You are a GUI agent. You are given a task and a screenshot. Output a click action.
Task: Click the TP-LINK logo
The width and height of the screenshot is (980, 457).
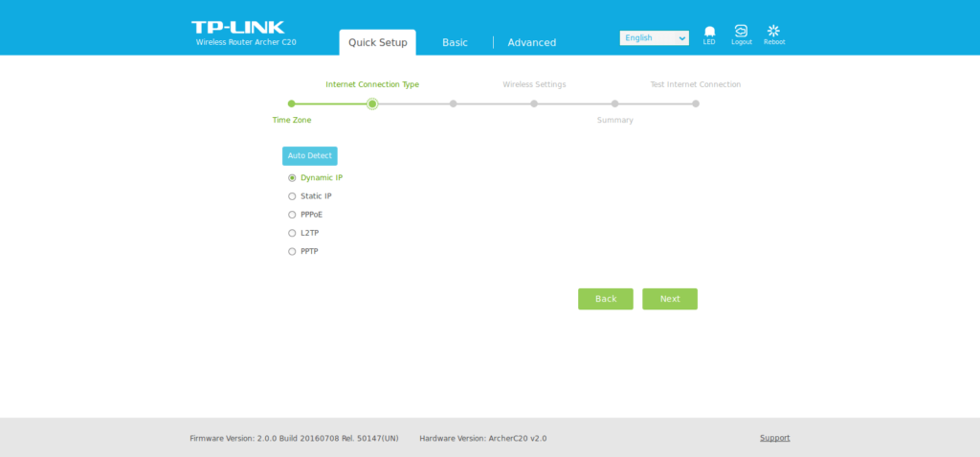click(x=237, y=28)
